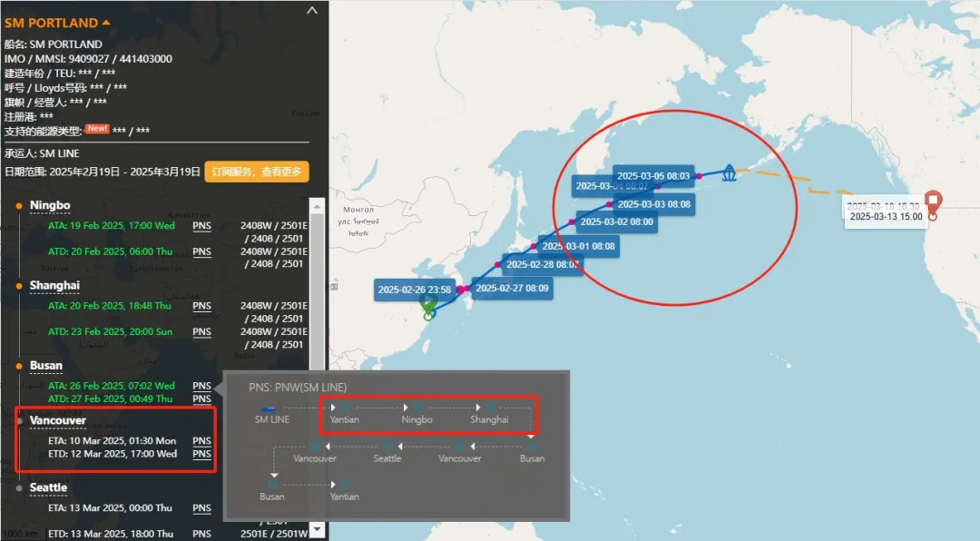Click the red destination pin marker
Viewport: 980px width, 541px height.
(933, 201)
